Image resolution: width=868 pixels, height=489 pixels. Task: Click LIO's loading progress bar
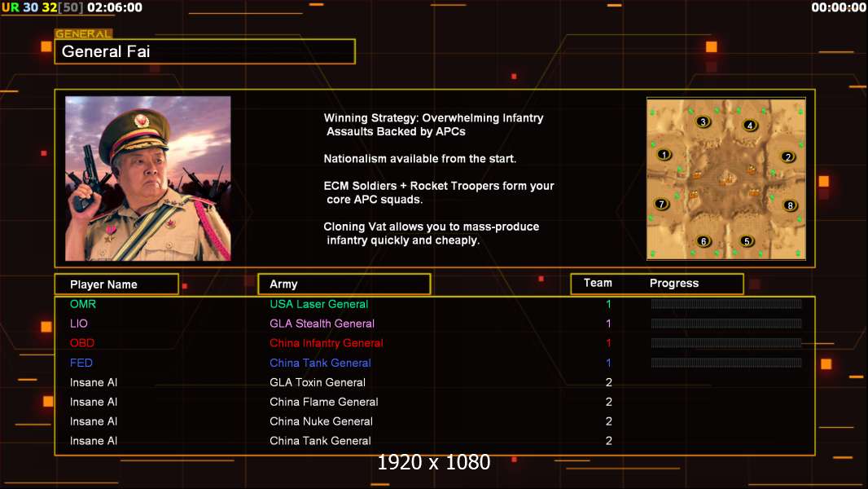click(x=726, y=324)
